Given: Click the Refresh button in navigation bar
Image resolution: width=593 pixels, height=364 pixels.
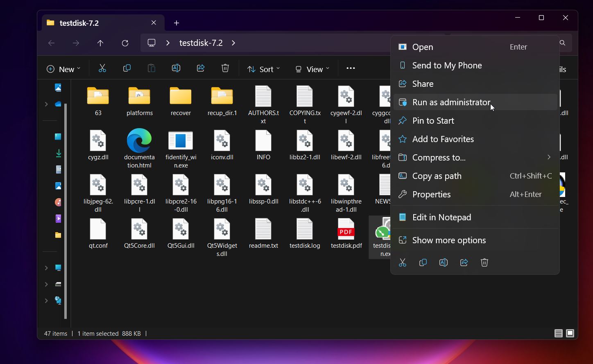Looking at the screenshot, I should [x=125, y=43].
